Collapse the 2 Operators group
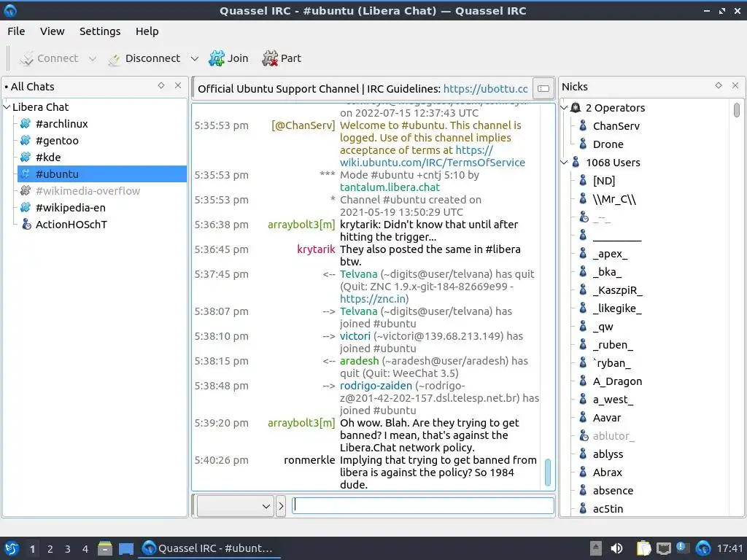747x560 pixels. click(564, 108)
